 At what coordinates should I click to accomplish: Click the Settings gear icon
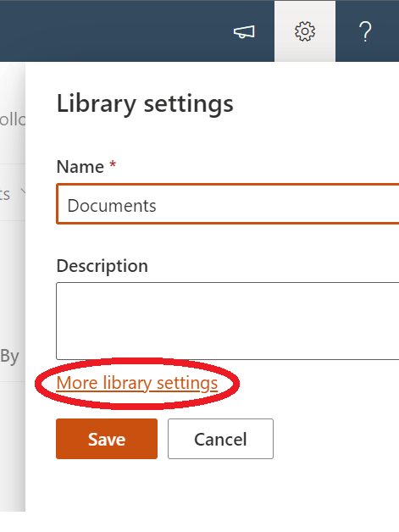pyautogui.click(x=305, y=31)
